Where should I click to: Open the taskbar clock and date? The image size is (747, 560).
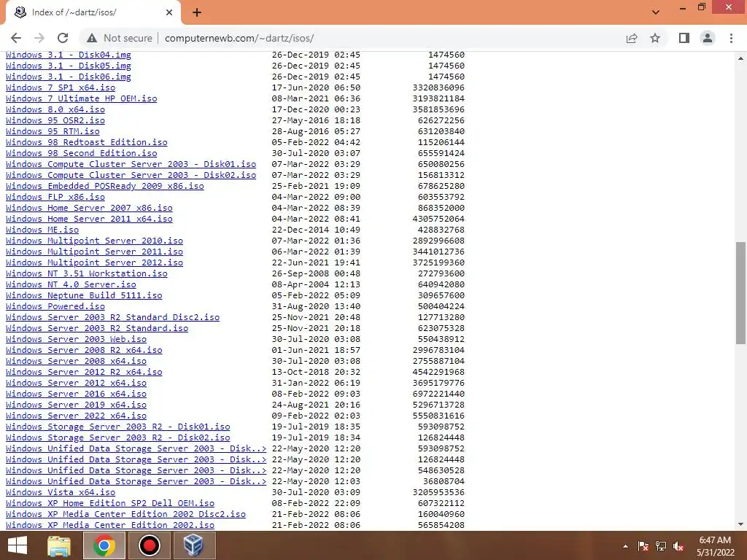point(715,546)
